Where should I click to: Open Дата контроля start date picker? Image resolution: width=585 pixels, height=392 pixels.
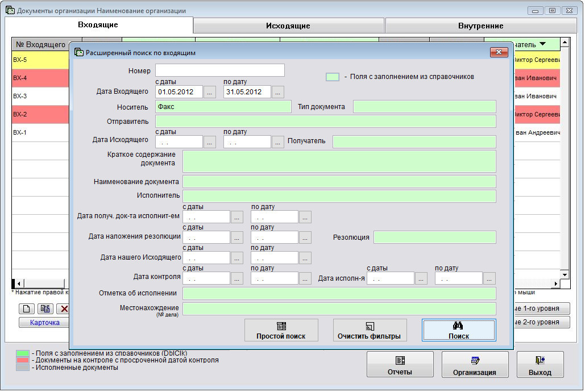[x=237, y=278]
